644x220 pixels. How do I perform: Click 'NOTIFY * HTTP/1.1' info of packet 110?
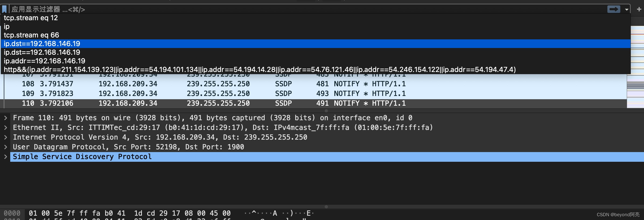[370, 103]
